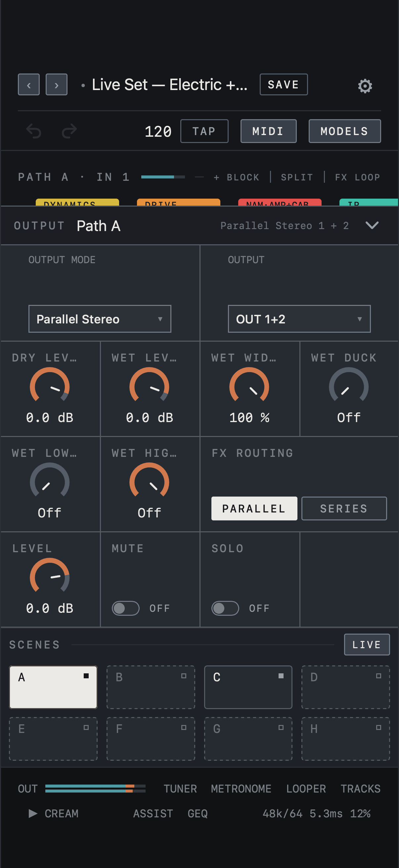Undo the last change

click(x=34, y=131)
